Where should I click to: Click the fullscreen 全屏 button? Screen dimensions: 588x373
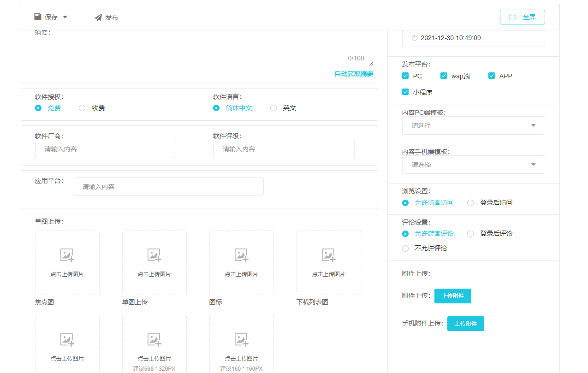click(522, 17)
